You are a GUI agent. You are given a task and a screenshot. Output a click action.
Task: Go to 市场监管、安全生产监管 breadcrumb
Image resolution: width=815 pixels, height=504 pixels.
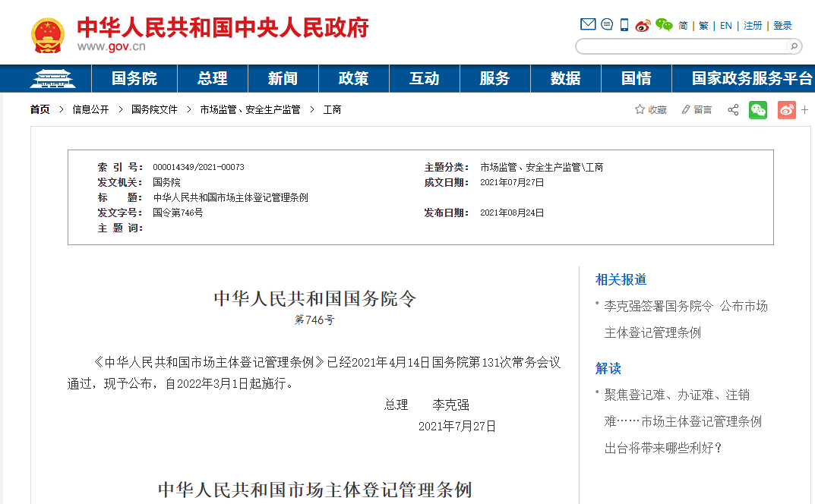pyautogui.click(x=250, y=109)
